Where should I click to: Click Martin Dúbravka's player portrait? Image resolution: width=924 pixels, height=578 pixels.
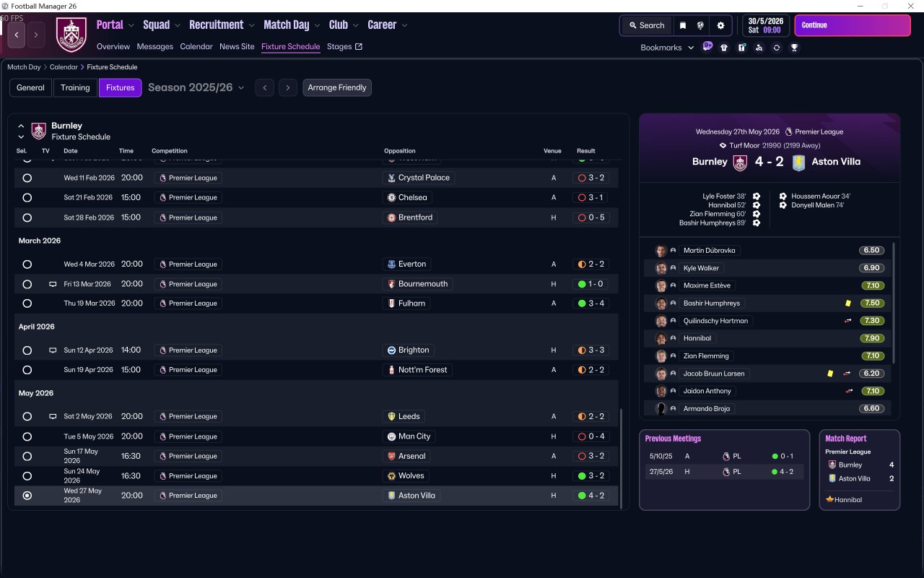tap(661, 251)
